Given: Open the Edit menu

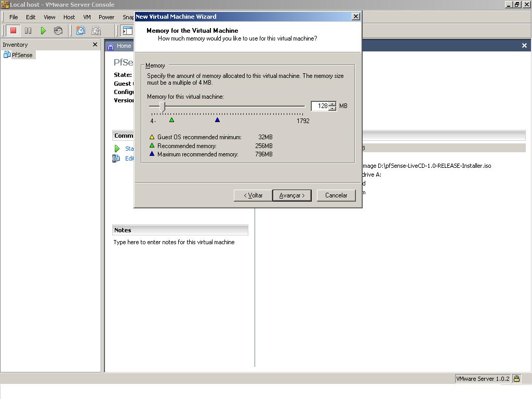Looking at the screenshot, I should pos(31,17).
